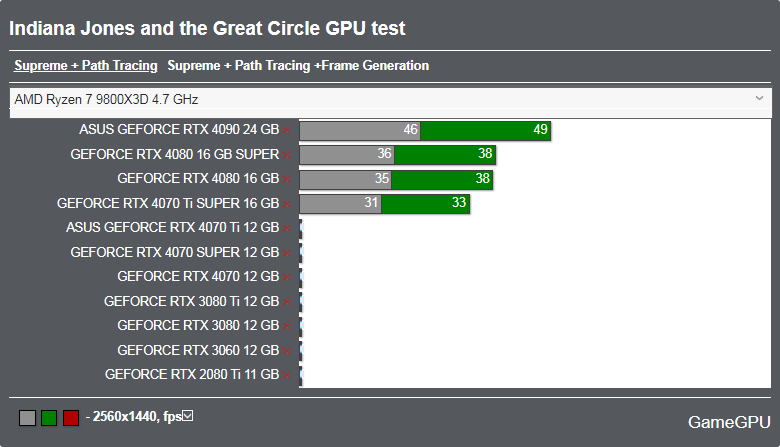Click red X beside ASUS GEFORCE RTX 4090

[x=287, y=131]
